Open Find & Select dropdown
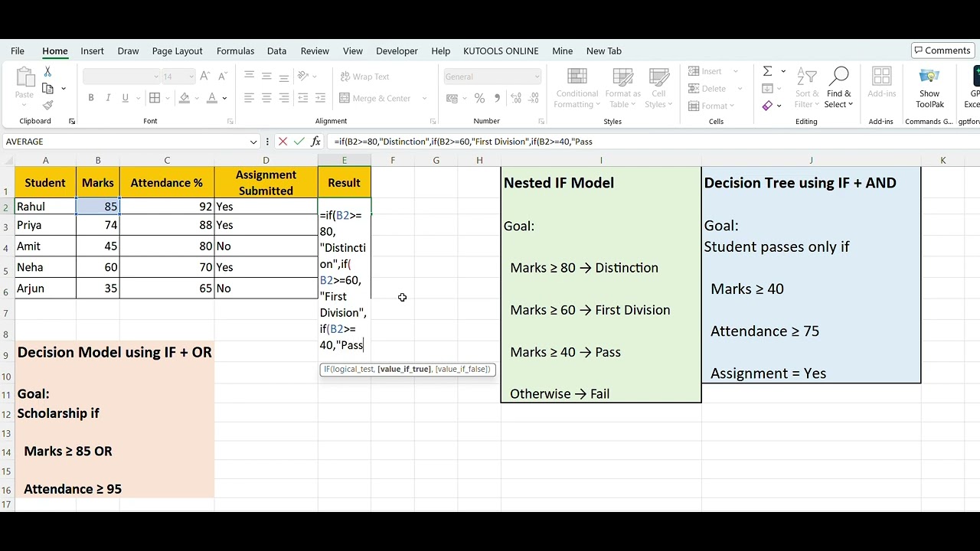 839,88
